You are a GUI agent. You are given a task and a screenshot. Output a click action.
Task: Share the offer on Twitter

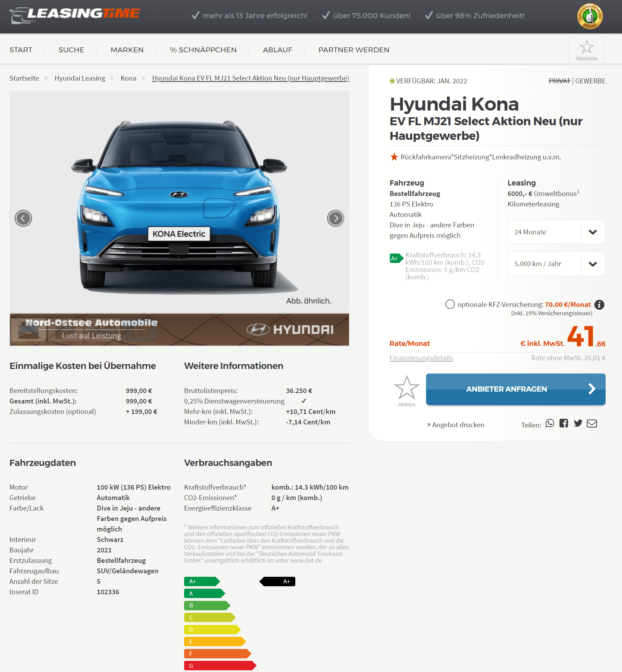pyautogui.click(x=578, y=423)
